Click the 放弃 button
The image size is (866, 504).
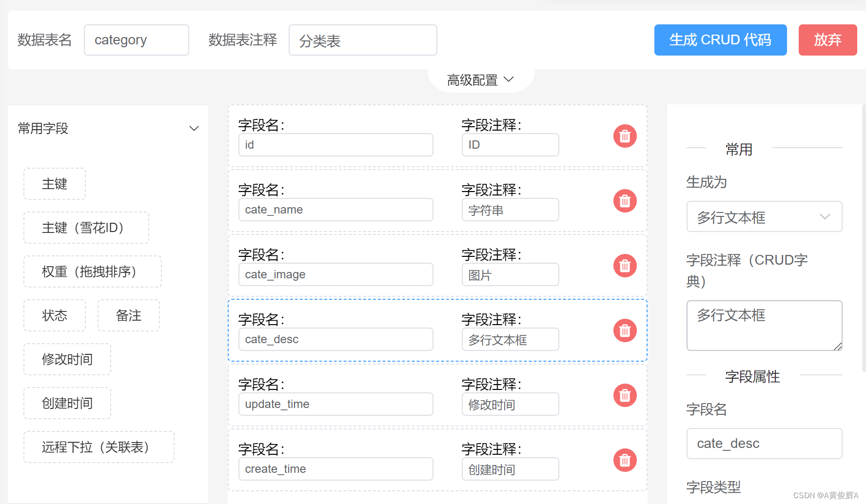pyautogui.click(x=827, y=40)
